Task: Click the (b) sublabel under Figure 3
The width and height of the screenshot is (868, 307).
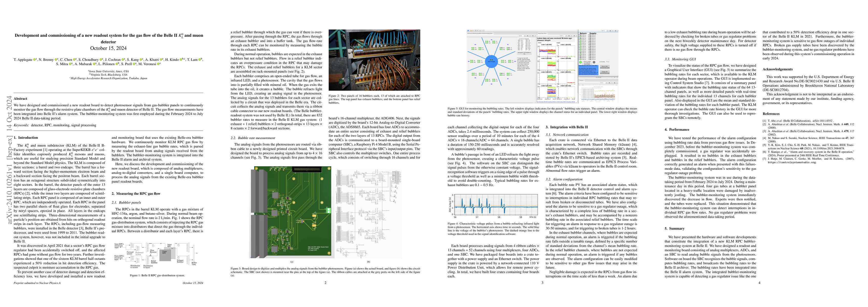Action: point(369,261)
